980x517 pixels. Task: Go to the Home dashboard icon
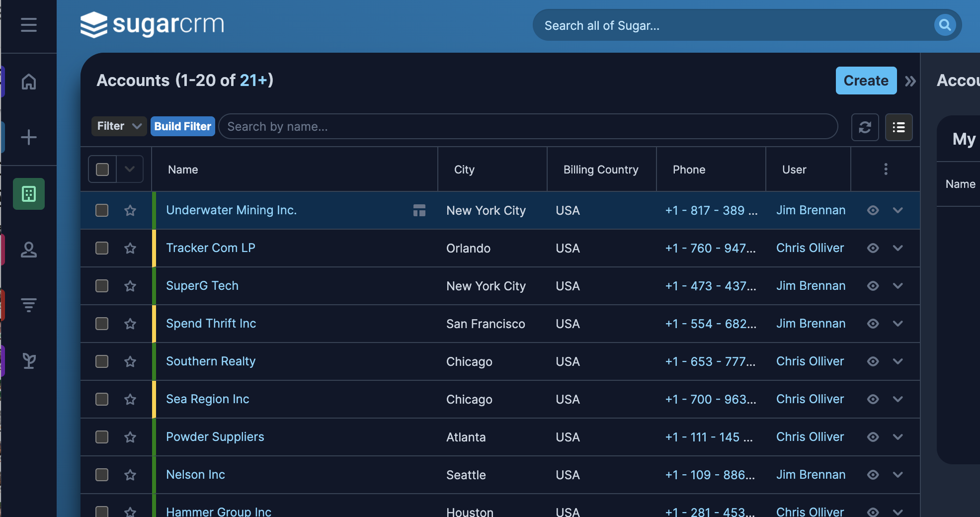point(28,82)
